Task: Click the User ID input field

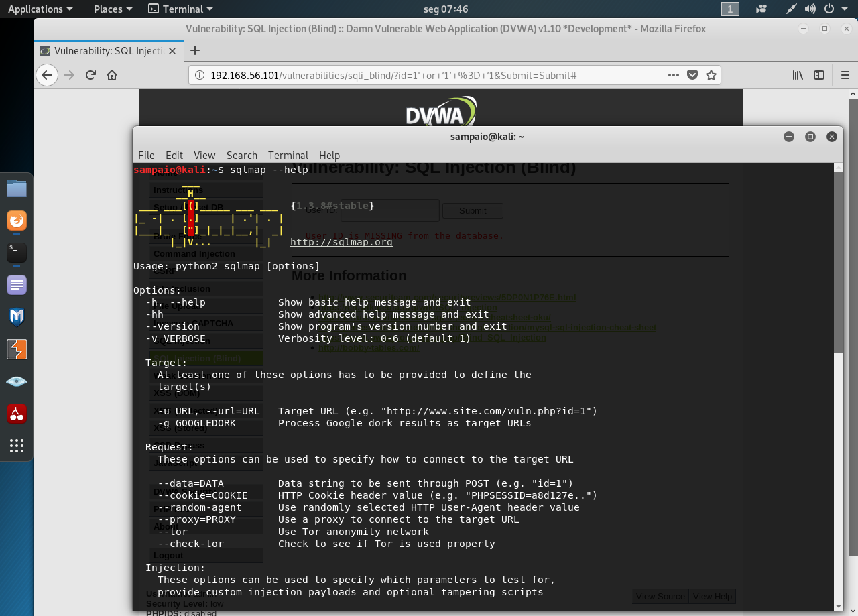Action: (389, 210)
